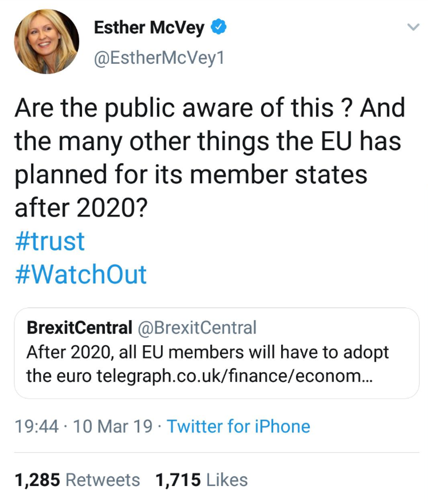Click the 'after 2020?' text line
The width and height of the screenshot is (428, 504).
[81, 208]
